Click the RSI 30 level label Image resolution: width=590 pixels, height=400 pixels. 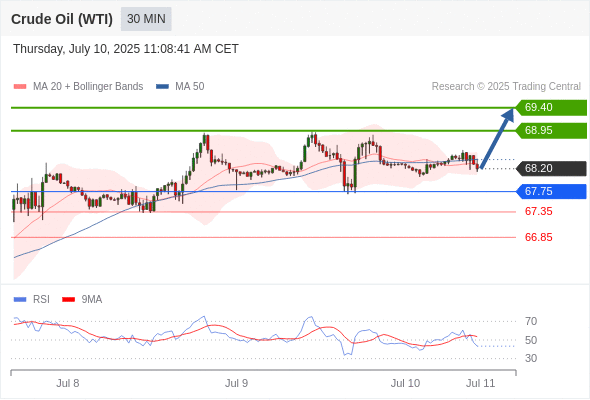531,358
